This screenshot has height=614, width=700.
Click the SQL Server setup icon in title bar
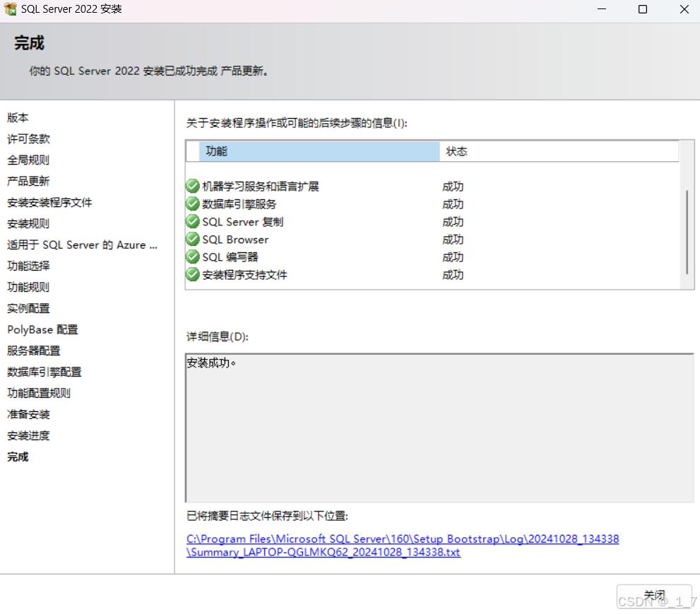pos(11,8)
